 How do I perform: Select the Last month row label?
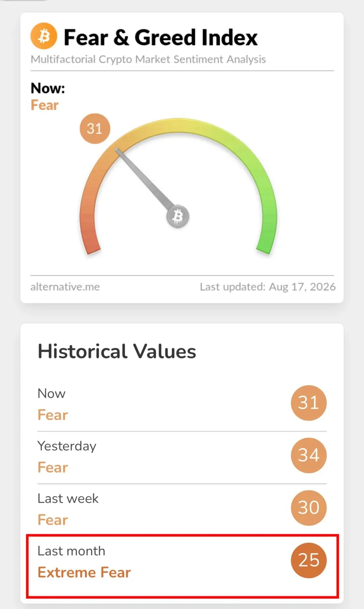tap(71, 551)
